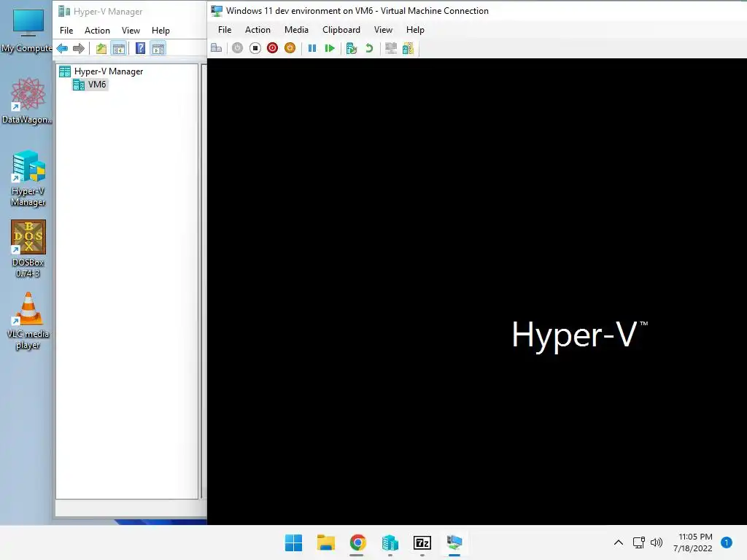Open View menu in Virtual Machine Connection

click(x=383, y=29)
